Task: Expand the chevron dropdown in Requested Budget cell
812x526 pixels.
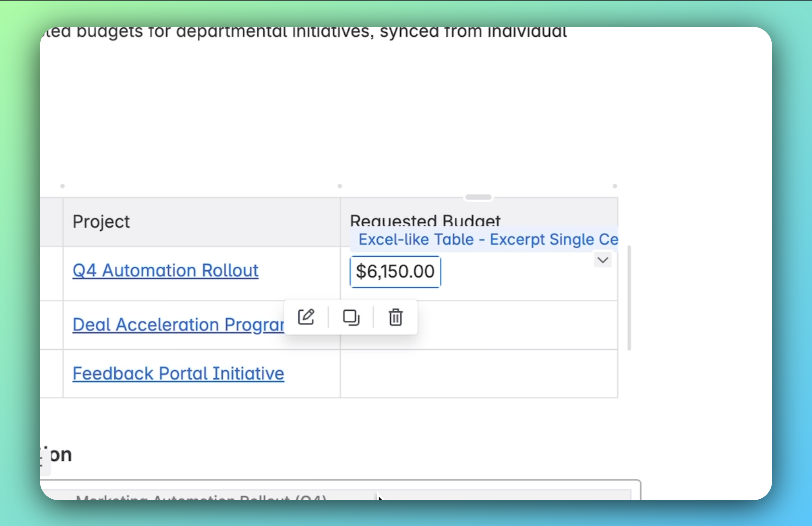Action: pyautogui.click(x=603, y=260)
